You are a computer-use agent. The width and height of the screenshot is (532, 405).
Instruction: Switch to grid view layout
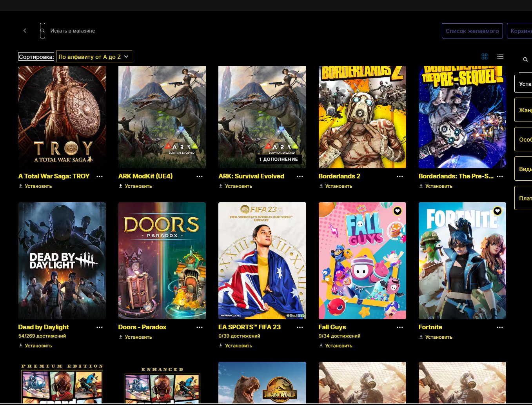click(x=485, y=56)
